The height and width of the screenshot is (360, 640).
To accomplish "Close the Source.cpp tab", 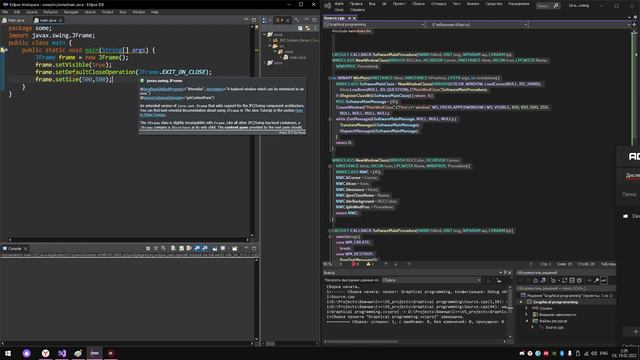I will (354, 18).
